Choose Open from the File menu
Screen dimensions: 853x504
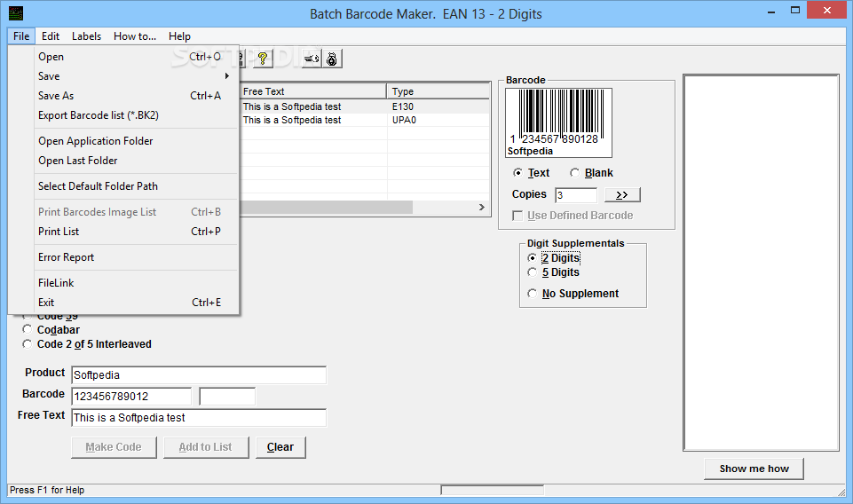[130, 57]
